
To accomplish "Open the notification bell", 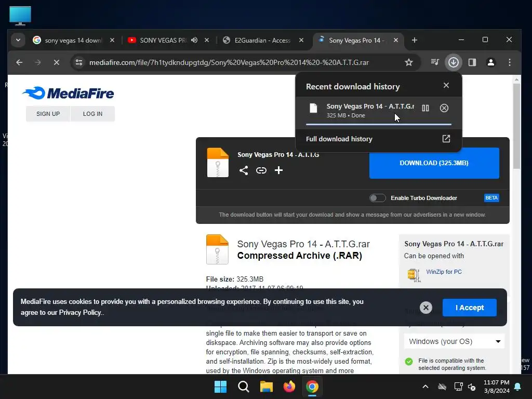I will [518, 387].
